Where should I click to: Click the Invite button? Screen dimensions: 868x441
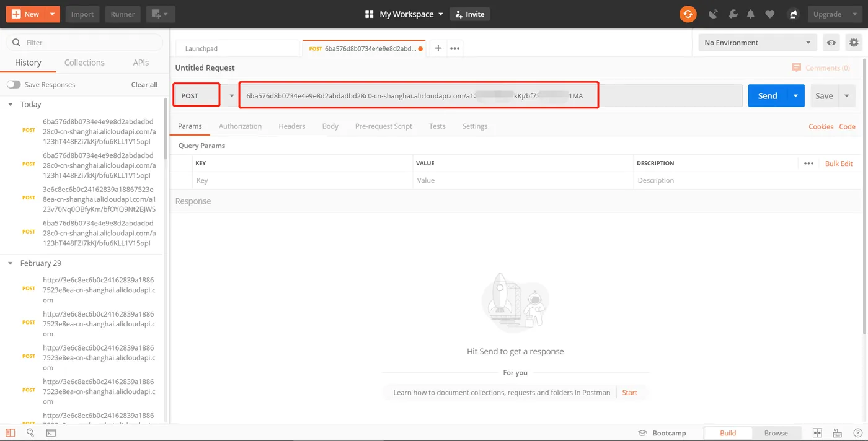(x=469, y=14)
